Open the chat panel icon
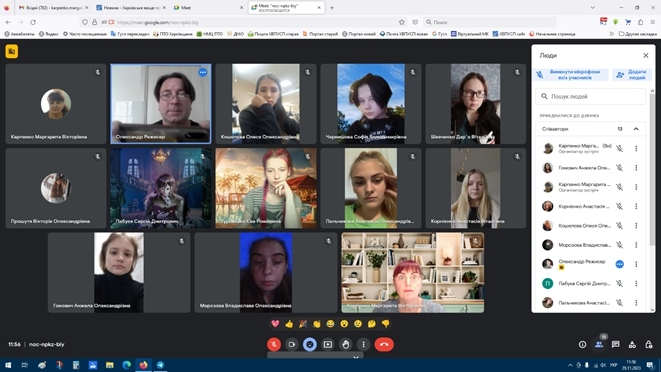The width and height of the screenshot is (661, 372). pos(615,345)
